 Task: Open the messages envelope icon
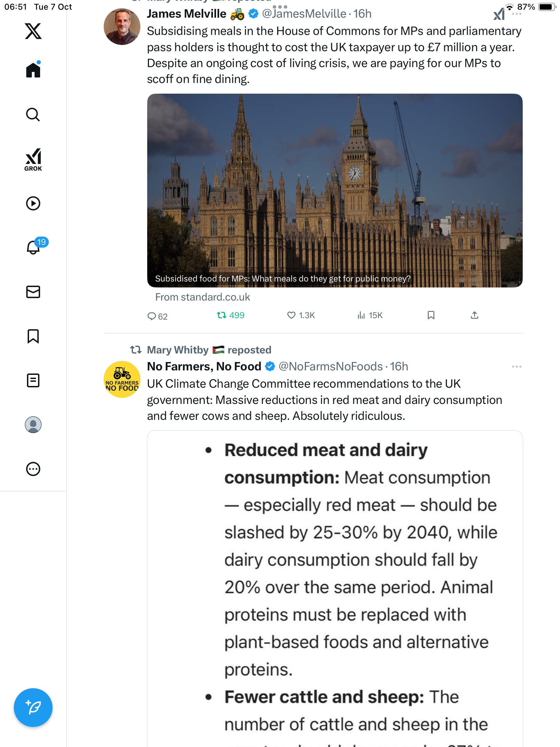click(x=33, y=292)
